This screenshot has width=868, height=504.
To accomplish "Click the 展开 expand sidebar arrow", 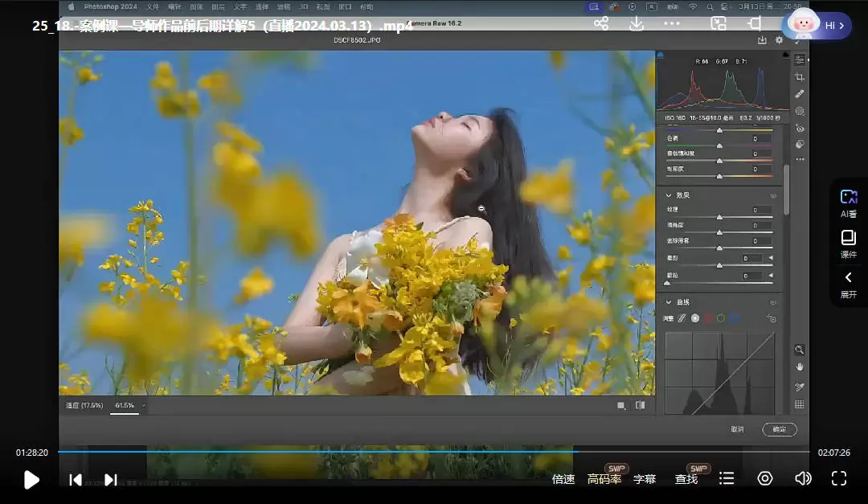I will click(849, 285).
